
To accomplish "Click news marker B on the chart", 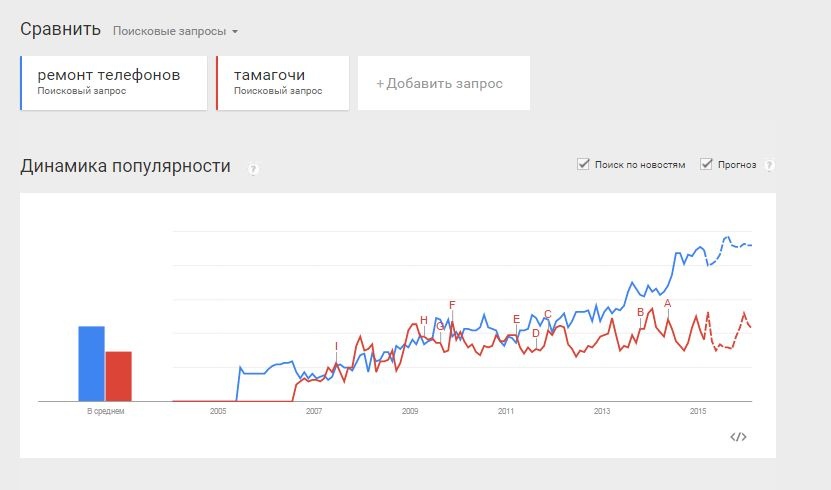I will pyautogui.click(x=640, y=312).
